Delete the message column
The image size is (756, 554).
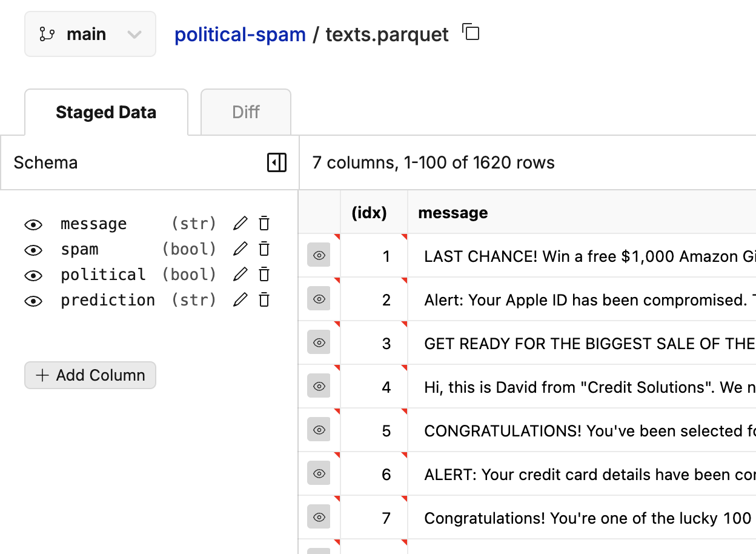click(264, 224)
